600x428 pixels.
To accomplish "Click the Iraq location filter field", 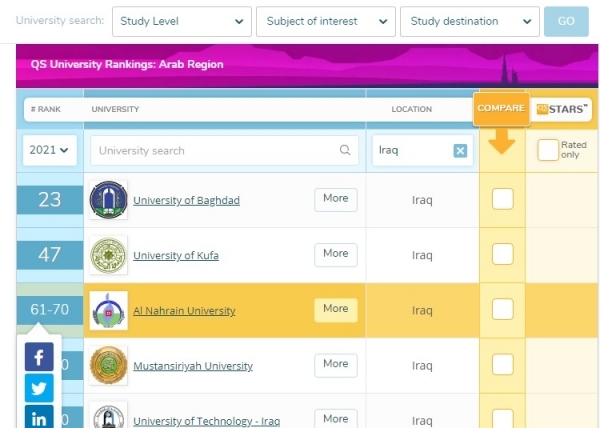I will coord(423,150).
